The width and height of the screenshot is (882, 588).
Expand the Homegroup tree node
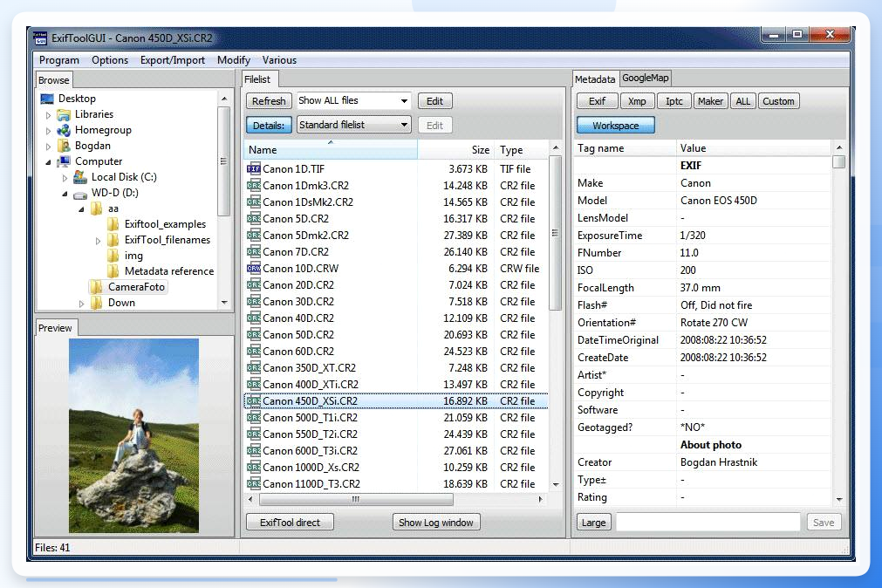[48, 131]
